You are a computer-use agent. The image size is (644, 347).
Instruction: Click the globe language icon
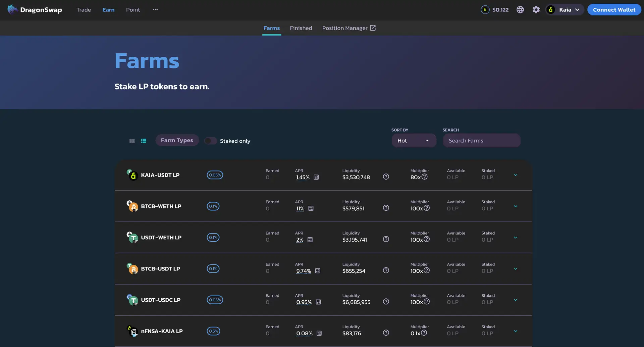coord(520,10)
